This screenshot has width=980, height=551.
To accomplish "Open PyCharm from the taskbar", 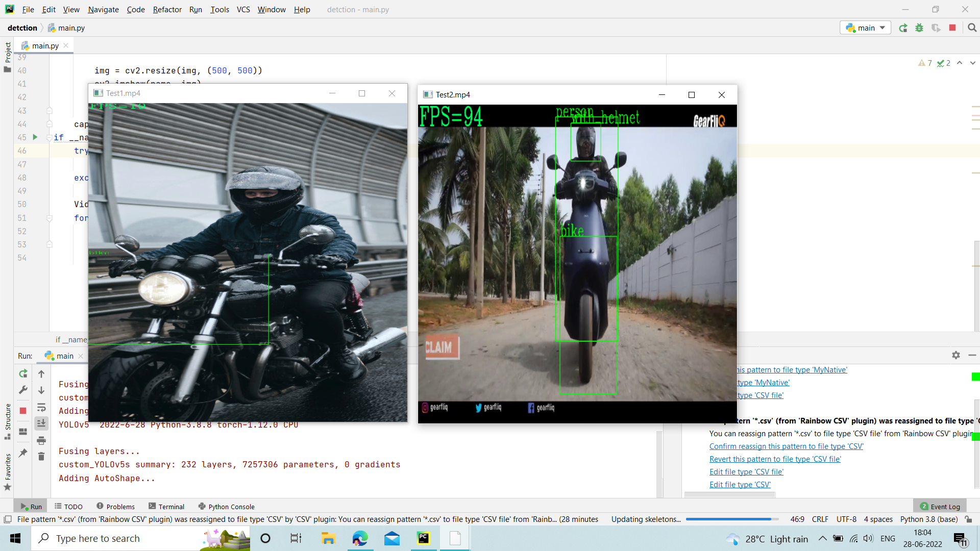I will pos(423,538).
